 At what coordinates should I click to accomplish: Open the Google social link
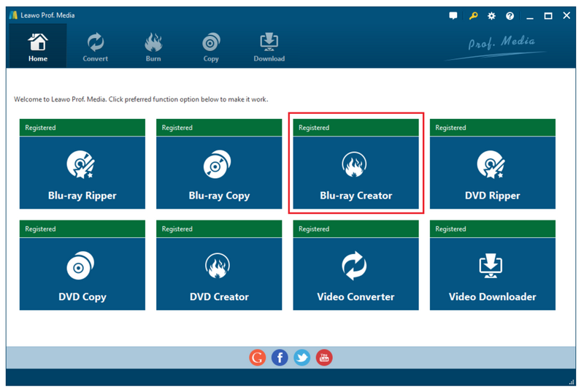[x=257, y=357]
